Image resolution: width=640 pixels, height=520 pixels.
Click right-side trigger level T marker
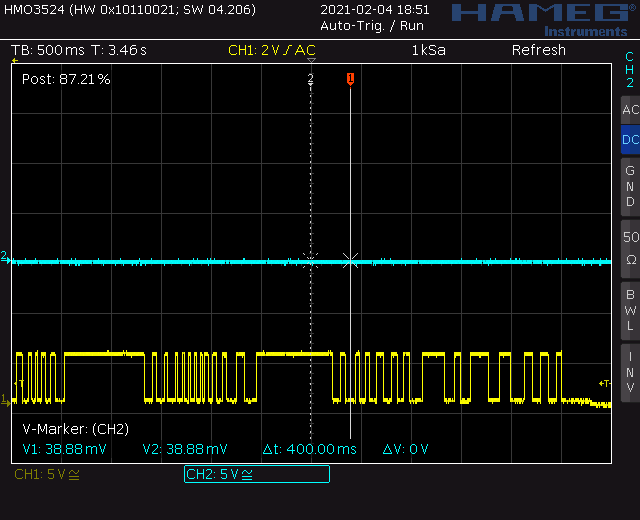point(604,383)
